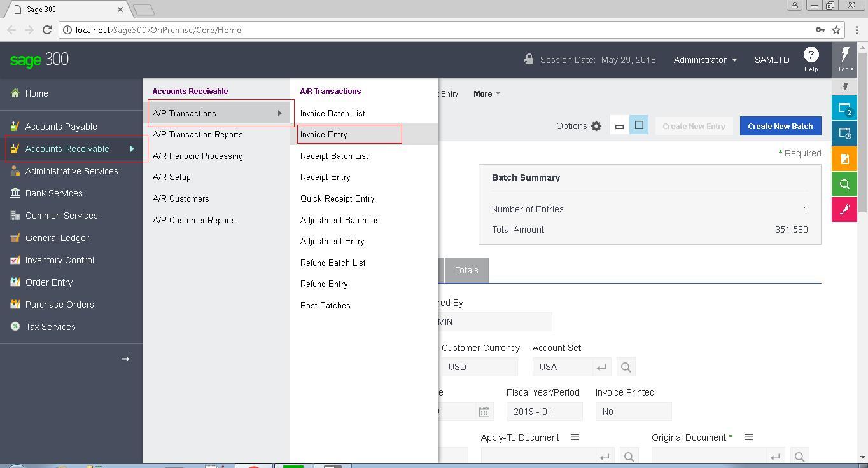Viewport: 868px width, 468px height.
Task: Open the green search icon
Action: pos(844,184)
